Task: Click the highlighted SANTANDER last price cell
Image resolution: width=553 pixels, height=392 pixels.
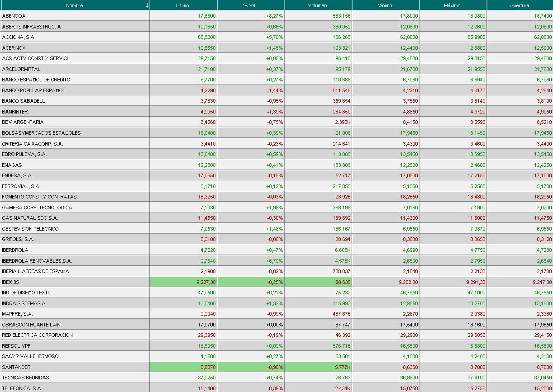Action: pos(183,367)
